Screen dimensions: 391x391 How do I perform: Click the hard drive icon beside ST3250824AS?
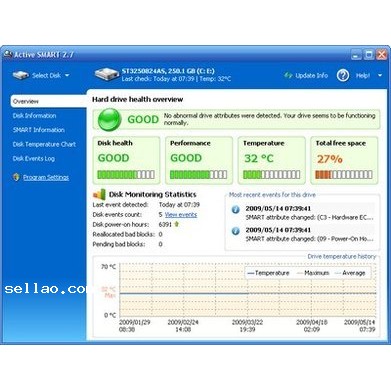click(x=106, y=74)
